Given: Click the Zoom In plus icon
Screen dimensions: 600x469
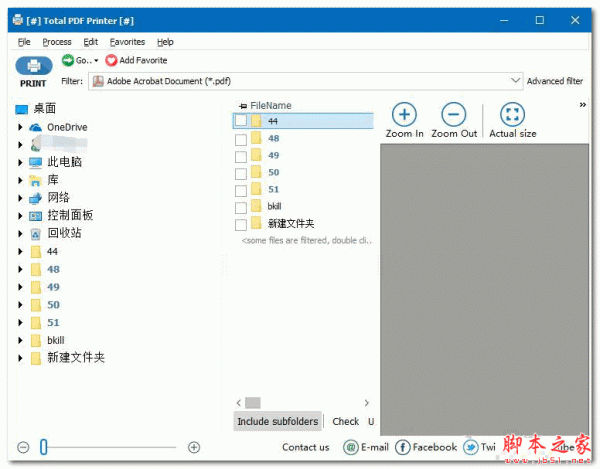Looking at the screenshot, I should pyautogui.click(x=404, y=114).
